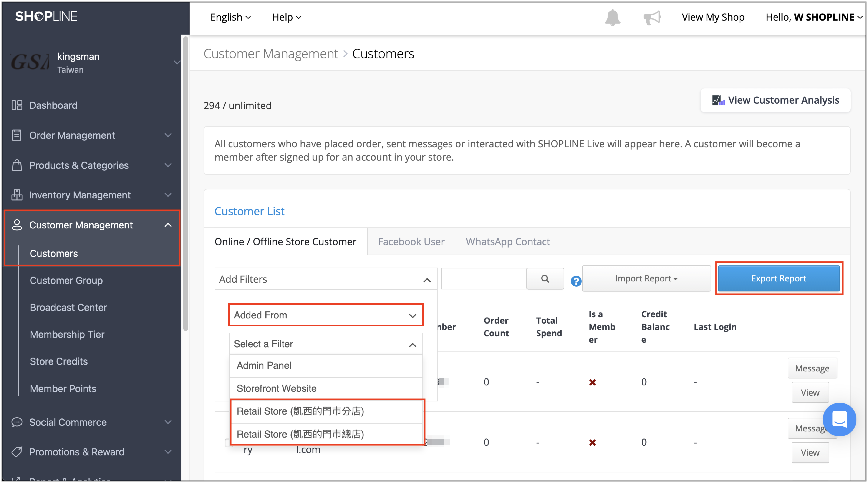Image resolution: width=868 pixels, height=483 pixels.
Task: Click the Customer Management person icon
Action: coord(17,225)
